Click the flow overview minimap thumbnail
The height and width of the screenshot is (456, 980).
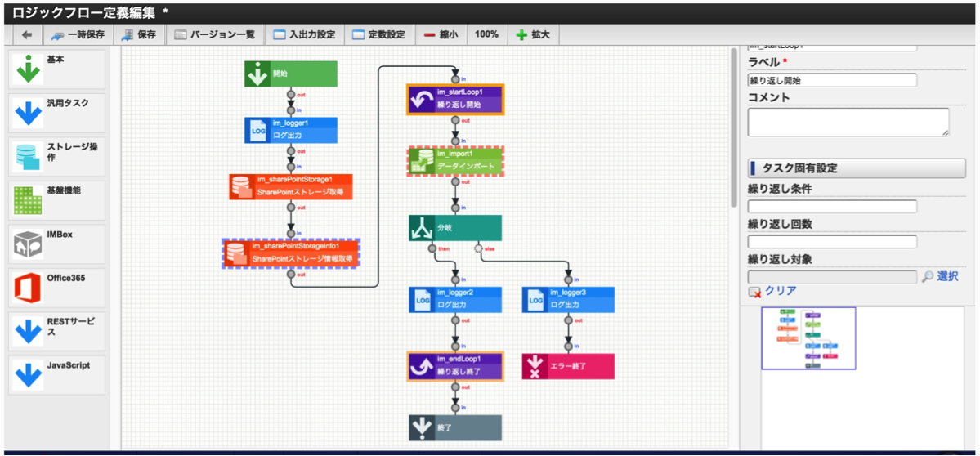coord(808,338)
